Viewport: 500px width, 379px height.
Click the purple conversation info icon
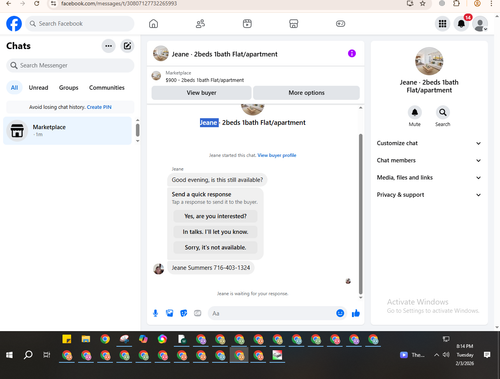pos(352,53)
